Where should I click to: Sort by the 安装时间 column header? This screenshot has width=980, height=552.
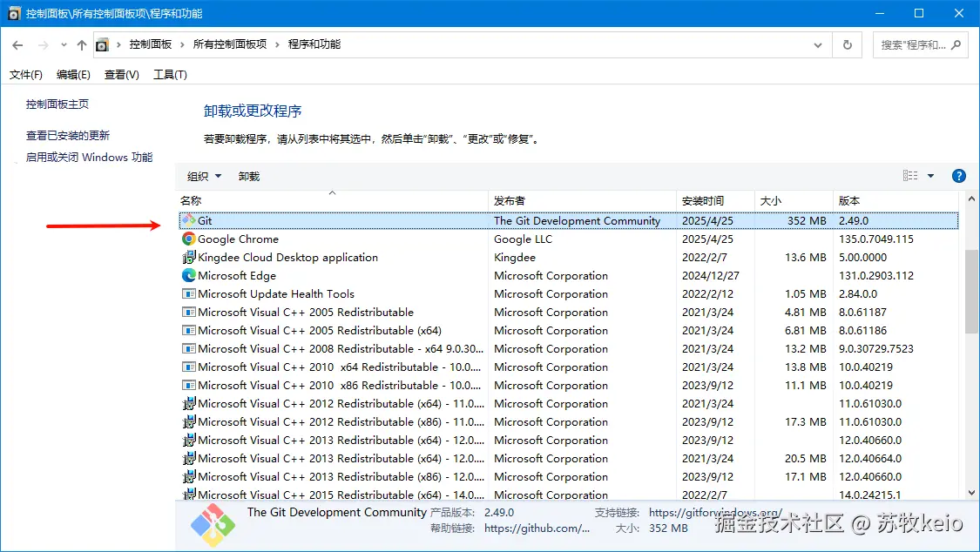[716, 200]
